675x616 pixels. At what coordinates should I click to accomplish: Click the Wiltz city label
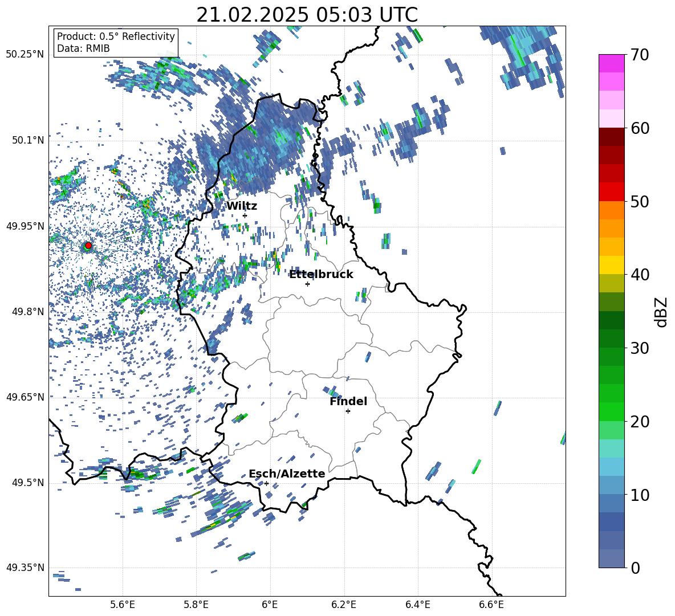tap(242, 206)
